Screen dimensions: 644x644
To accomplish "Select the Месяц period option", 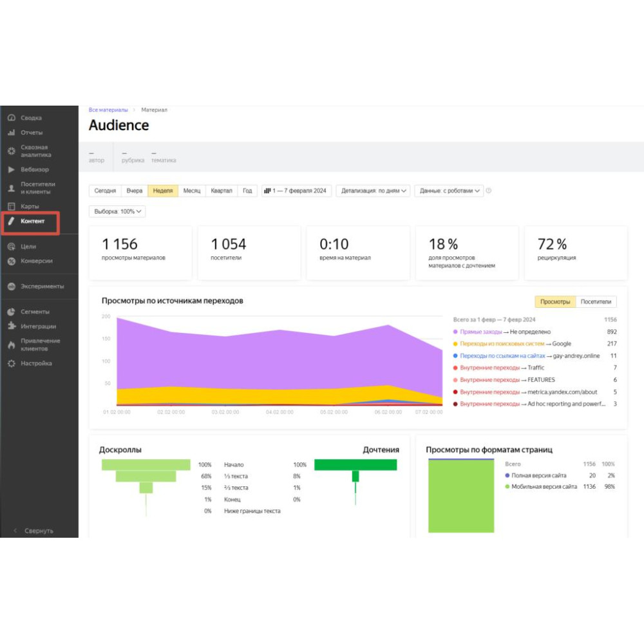I will pos(191,191).
